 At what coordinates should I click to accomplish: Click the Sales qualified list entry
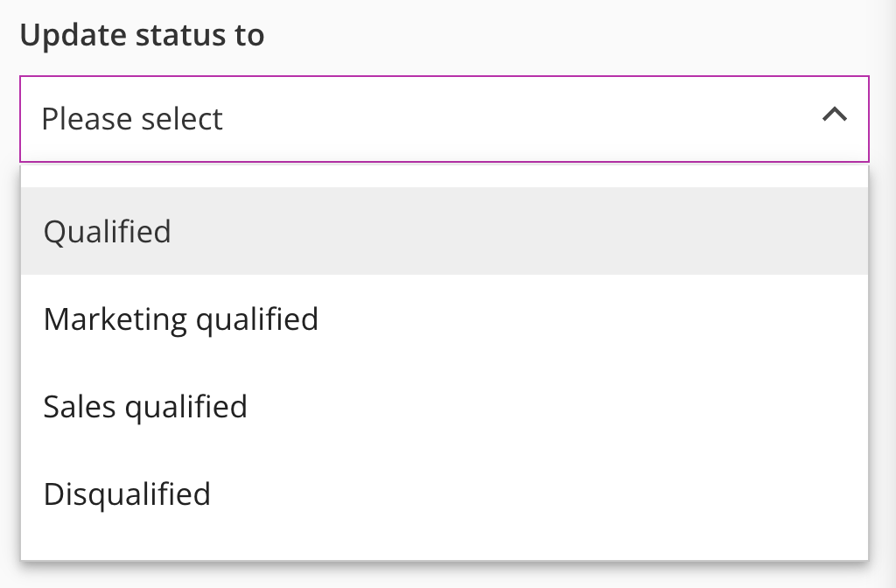(x=145, y=407)
